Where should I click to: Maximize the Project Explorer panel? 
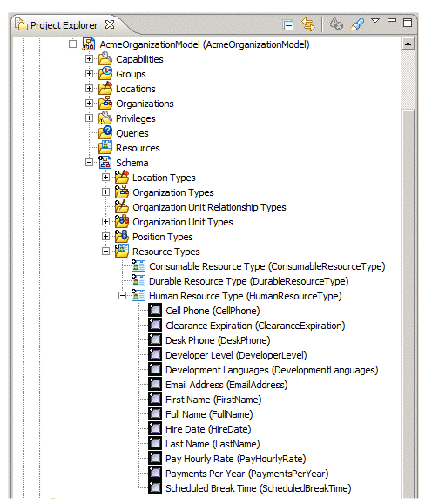pyautogui.click(x=408, y=22)
